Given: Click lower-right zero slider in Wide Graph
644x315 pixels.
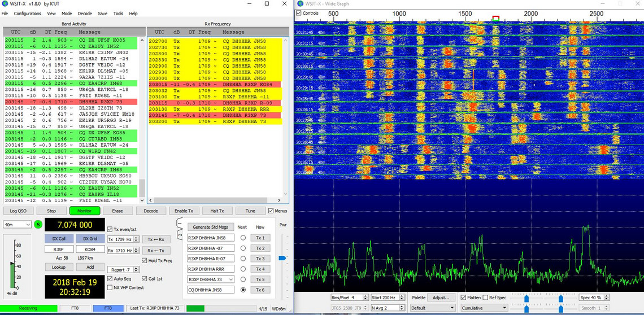Looking at the screenshot, I should [x=560, y=310].
